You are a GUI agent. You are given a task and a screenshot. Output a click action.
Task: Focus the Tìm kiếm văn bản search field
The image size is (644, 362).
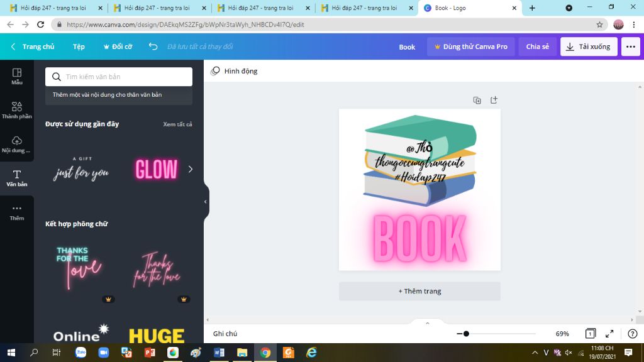[119, 77]
